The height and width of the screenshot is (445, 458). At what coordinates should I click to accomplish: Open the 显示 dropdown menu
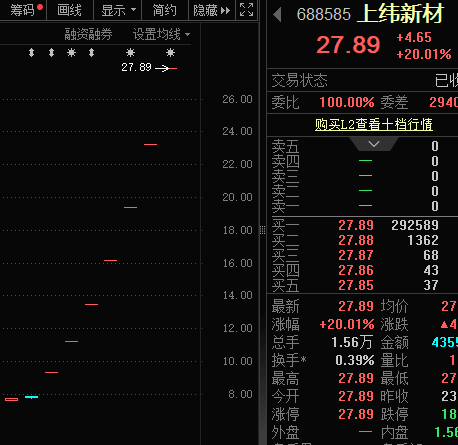pyautogui.click(x=118, y=10)
